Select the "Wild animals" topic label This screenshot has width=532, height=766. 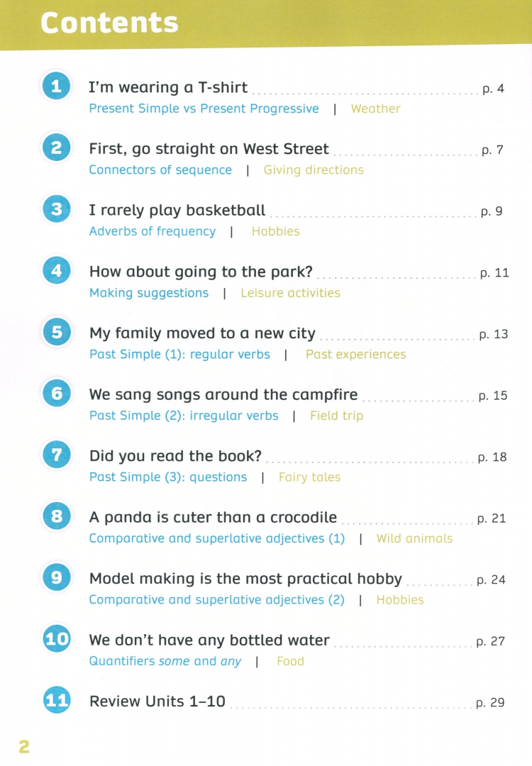tap(414, 538)
